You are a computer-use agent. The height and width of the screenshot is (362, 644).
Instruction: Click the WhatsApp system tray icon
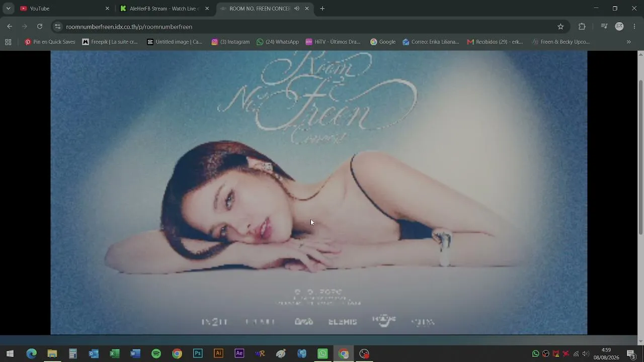pos(535,354)
